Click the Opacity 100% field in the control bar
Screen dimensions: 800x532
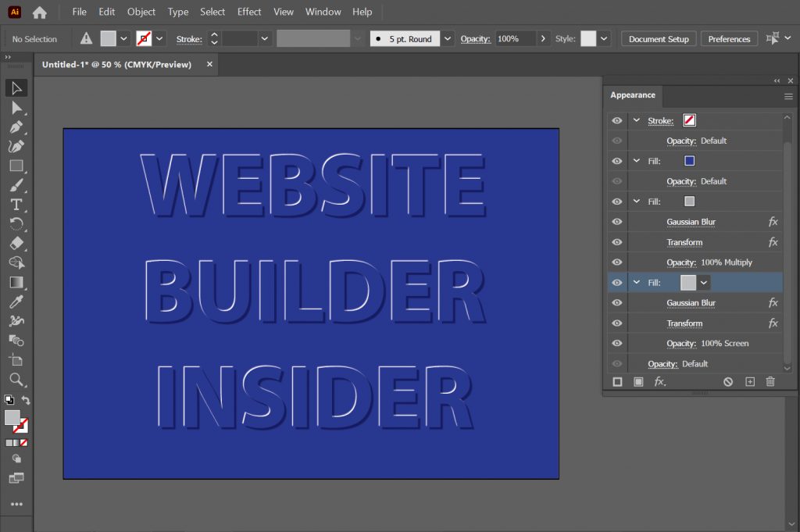(x=512, y=37)
